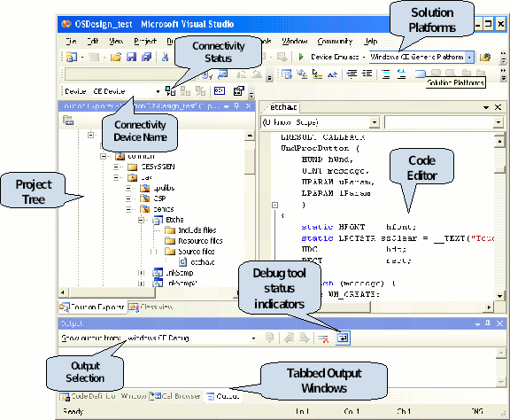Toggle Word Wrap in Output window

[343, 338]
